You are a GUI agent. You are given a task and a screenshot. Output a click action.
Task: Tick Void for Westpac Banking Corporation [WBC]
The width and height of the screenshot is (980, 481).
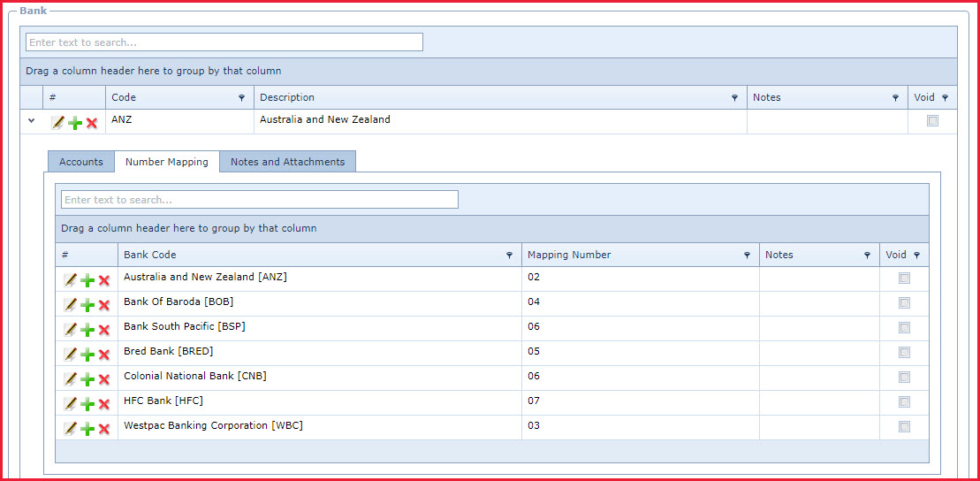tap(904, 426)
